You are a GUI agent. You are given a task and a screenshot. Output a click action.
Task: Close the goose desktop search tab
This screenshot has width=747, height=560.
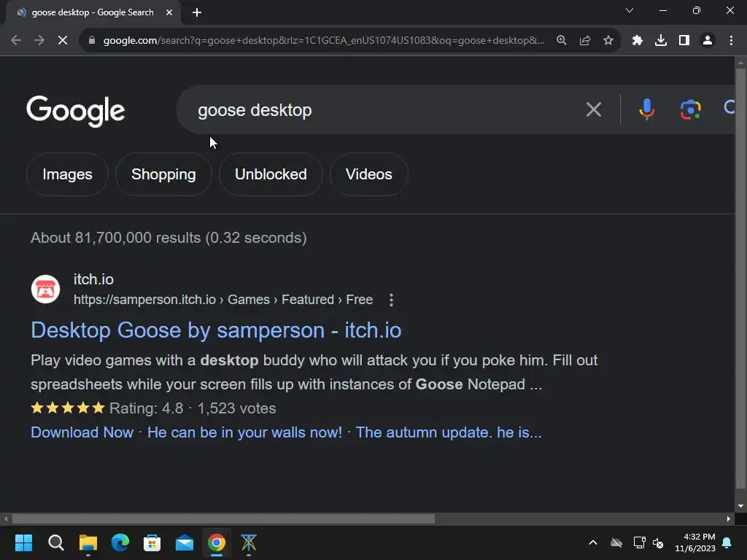(169, 12)
